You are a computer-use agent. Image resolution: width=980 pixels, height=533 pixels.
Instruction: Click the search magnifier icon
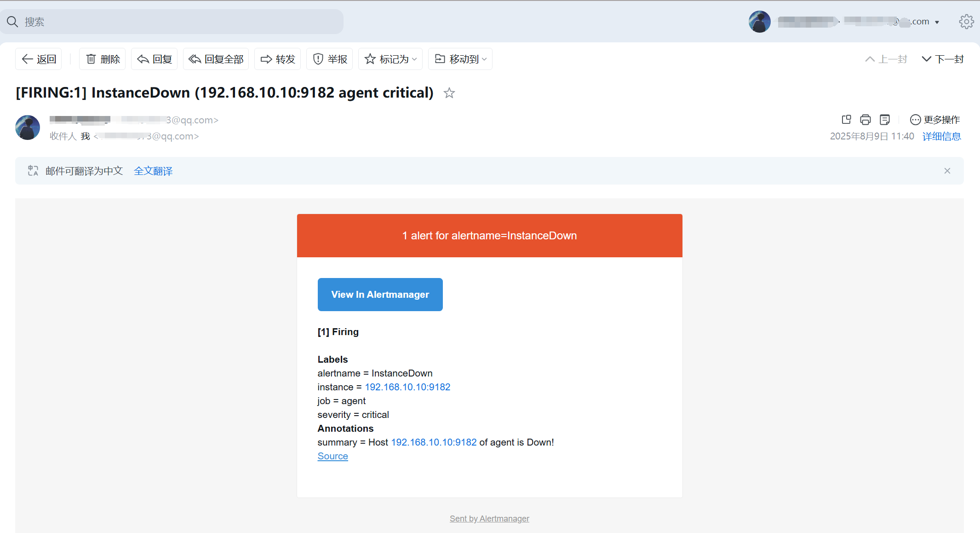[12, 22]
